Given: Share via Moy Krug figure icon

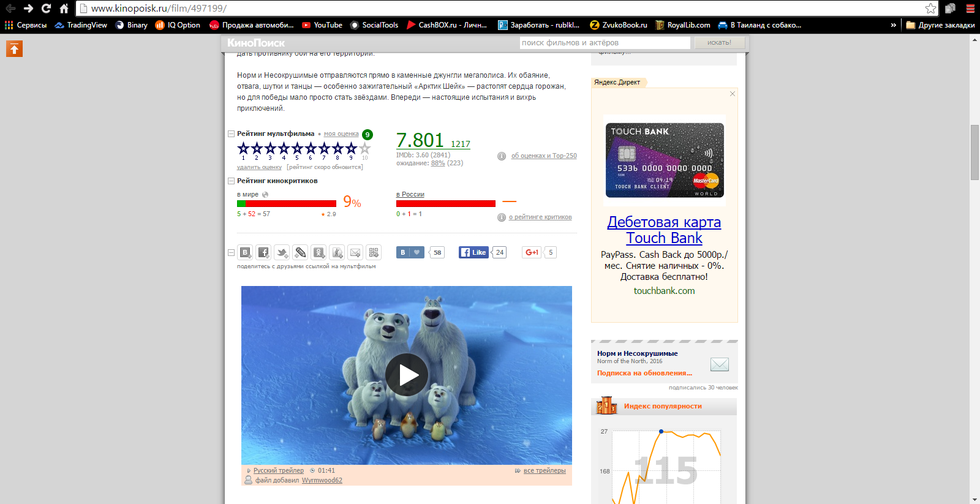Looking at the screenshot, I should click(x=337, y=252).
